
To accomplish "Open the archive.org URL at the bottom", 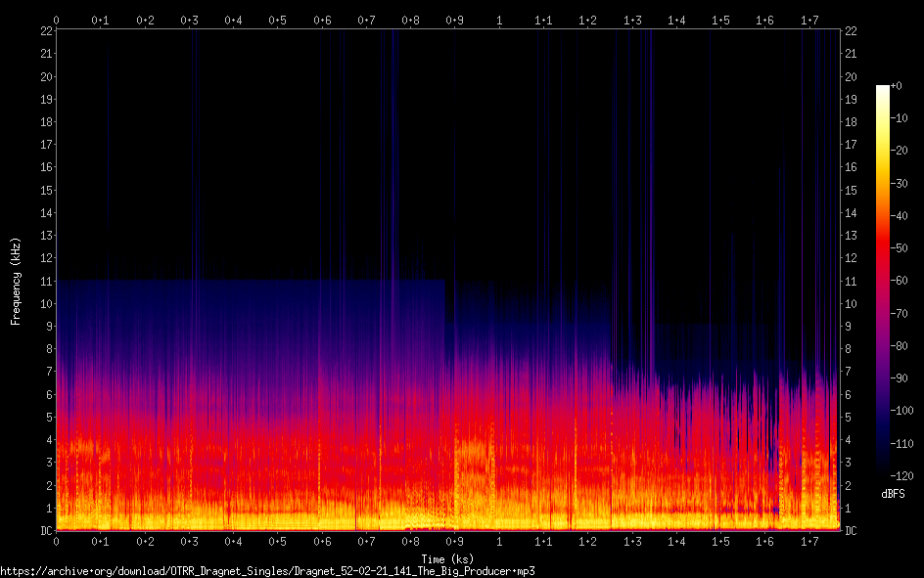I will 267,570.
